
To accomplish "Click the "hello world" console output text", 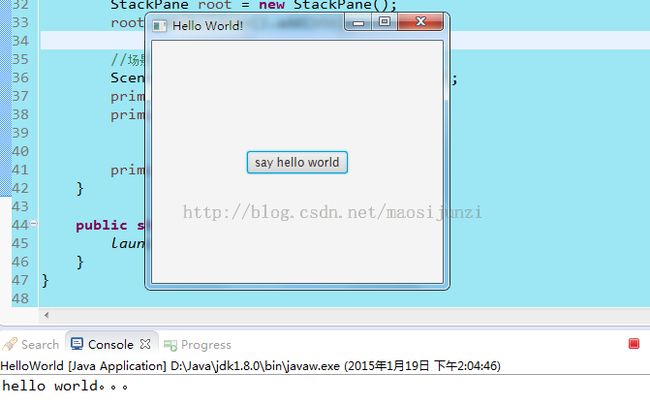I will click(65, 385).
